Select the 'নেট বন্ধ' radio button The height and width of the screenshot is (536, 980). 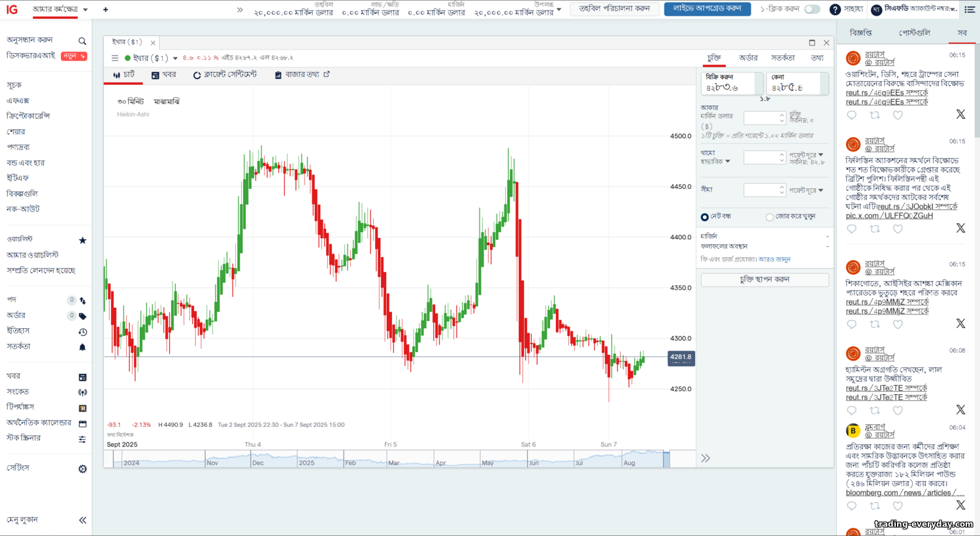(x=704, y=217)
